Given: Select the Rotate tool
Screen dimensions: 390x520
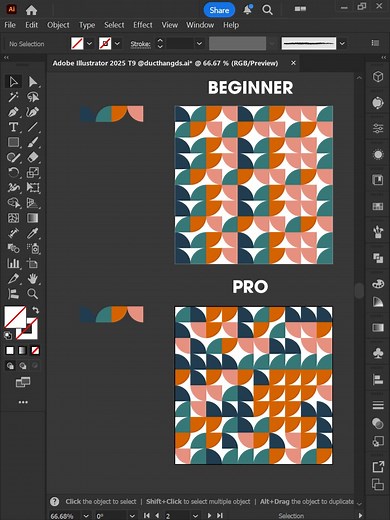Looking at the screenshot, I should [13, 172].
